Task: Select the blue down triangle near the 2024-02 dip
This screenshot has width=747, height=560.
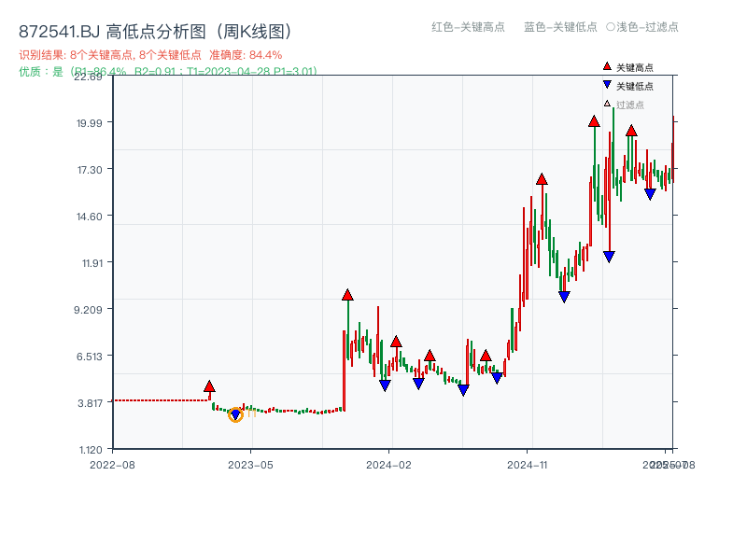Action: pyautogui.click(x=385, y=385)
